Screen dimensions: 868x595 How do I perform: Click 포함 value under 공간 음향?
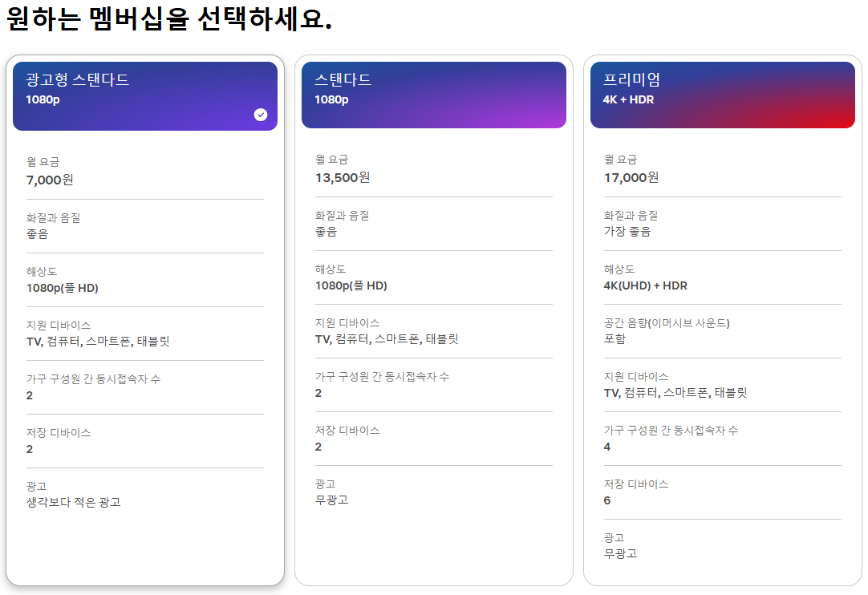[x=614, y=338]
